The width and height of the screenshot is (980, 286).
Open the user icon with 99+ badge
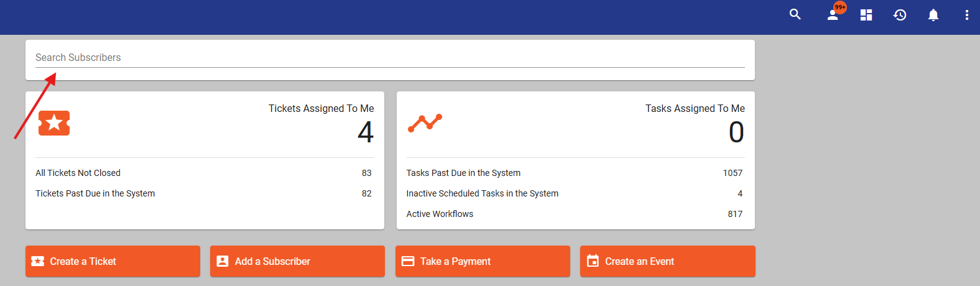coord(833,15)
